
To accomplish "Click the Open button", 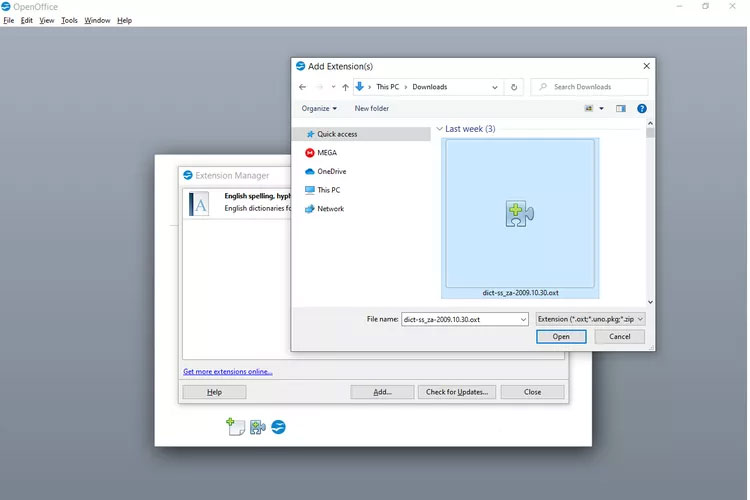I will [x=561, y=337].
